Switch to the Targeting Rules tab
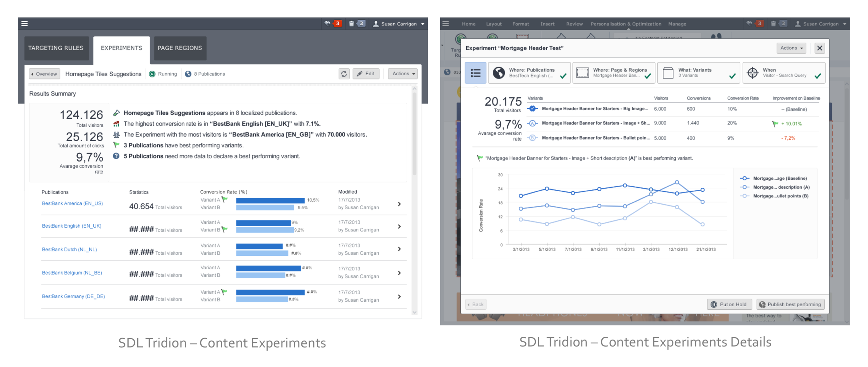868x367 pixels. (56, 48)
